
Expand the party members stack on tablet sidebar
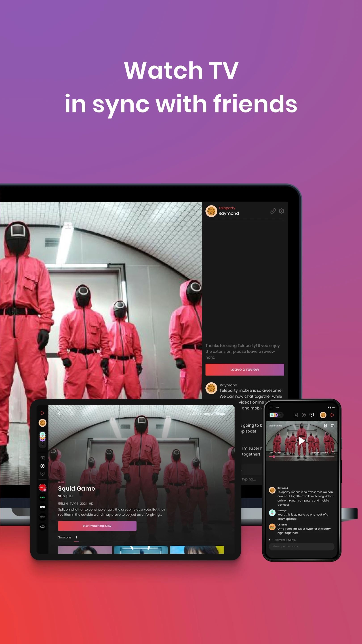coord(42,439)
